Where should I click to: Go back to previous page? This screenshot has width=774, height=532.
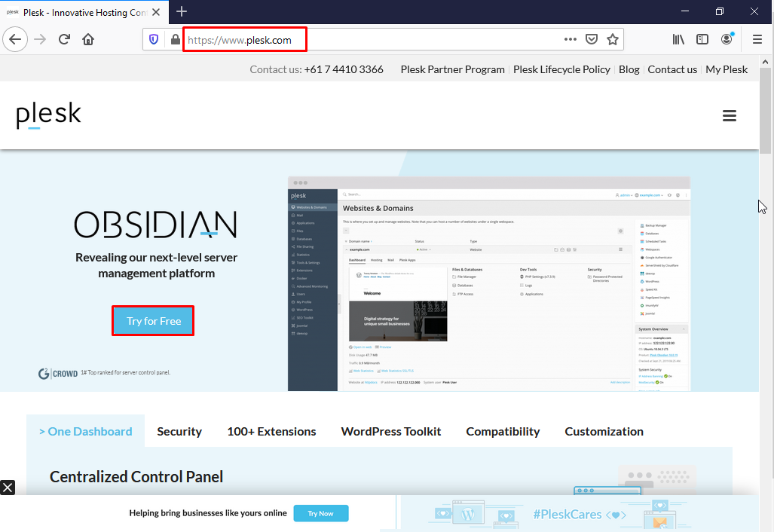coord(15,39)
